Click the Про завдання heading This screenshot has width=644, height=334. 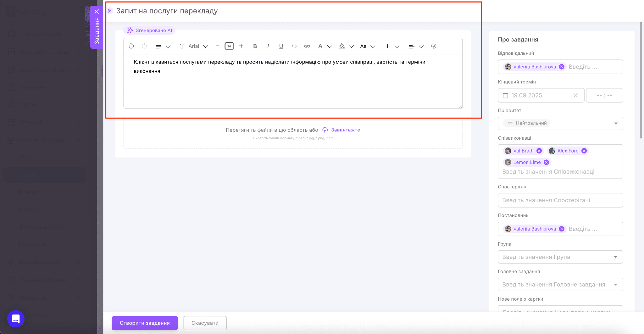[x=518, y=40]
